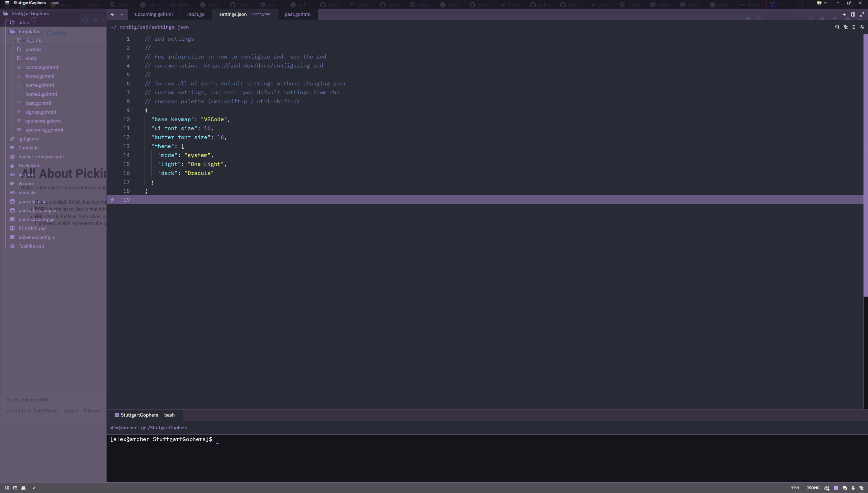The height and width of the screenshot is (493, 868).
Task: Open editor controls sliders icon
Action: point(862,27)
